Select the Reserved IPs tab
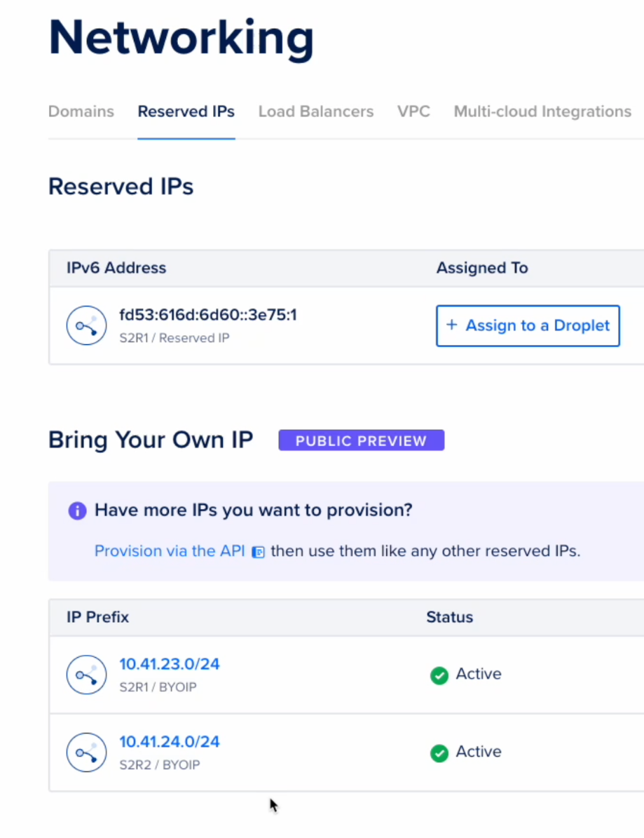The image size is (644, 838). tap(186, 111)
